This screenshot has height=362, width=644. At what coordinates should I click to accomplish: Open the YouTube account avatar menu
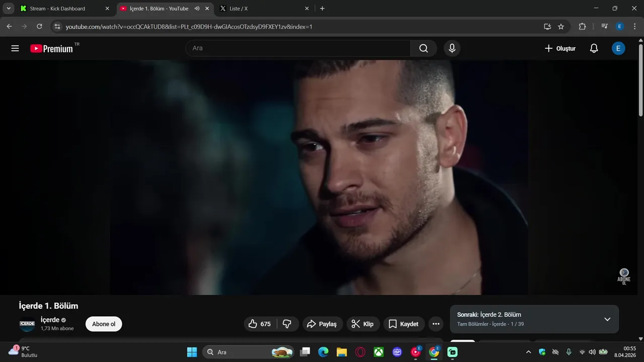pyautogui.click(x=618, y=48)
